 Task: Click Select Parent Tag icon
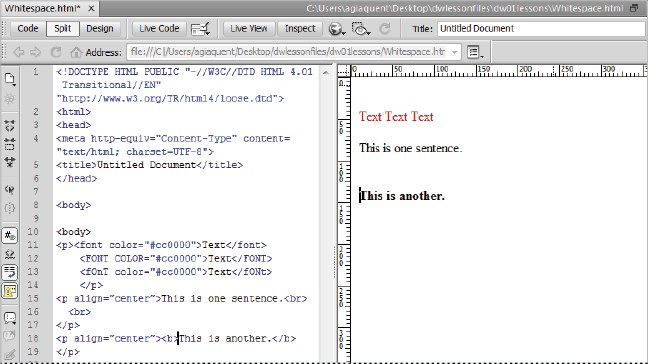10,190
